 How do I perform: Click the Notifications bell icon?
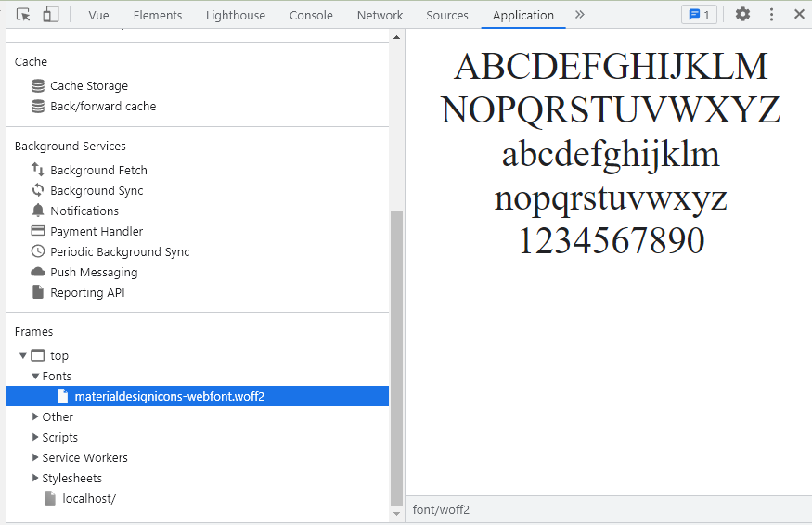(38, 211)
